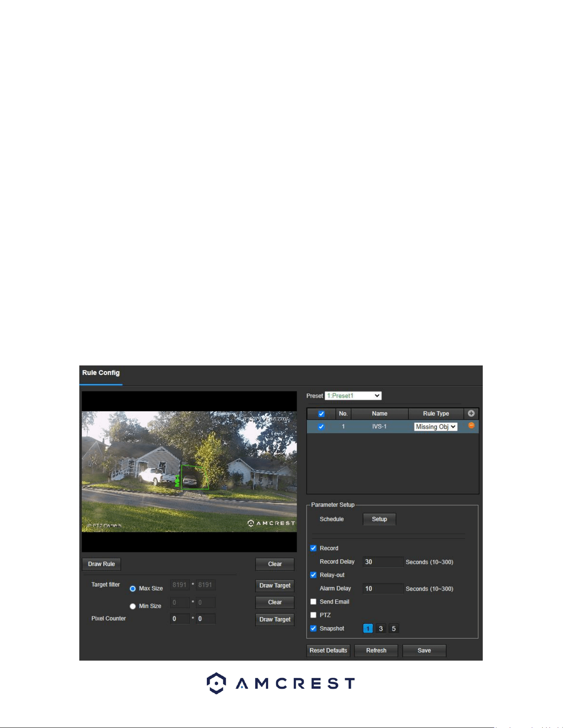This screenshot has height=728, width=563.
Task: Switch to the Rule Config tab
Action: [x=101, y=373]
